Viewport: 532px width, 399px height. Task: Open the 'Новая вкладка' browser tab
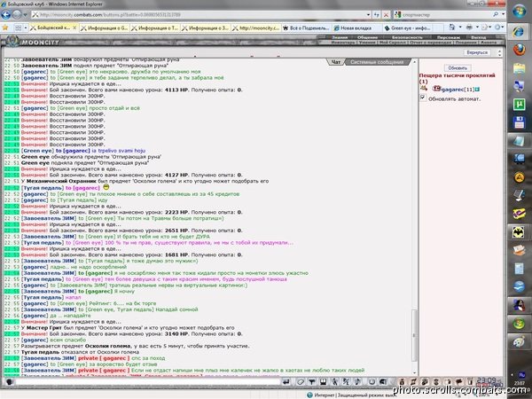tap(357, 27)
